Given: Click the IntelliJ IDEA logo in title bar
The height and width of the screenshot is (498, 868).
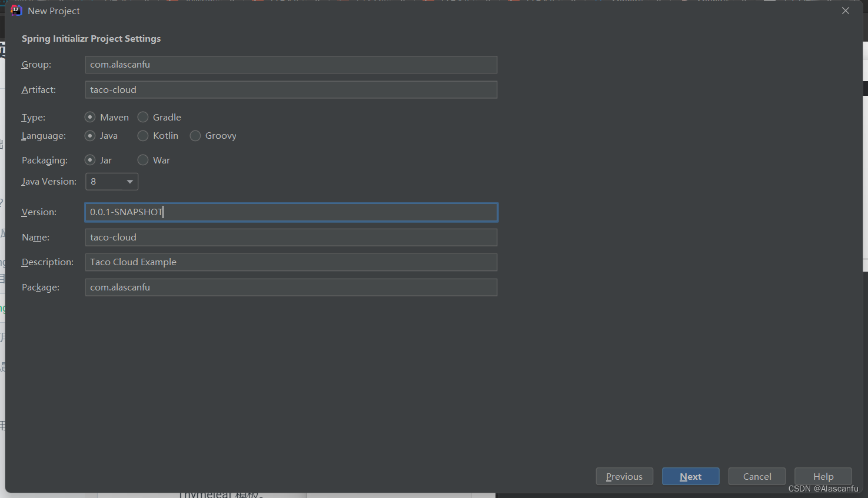Looking at the screenshot, I should [x=16, y=11].
